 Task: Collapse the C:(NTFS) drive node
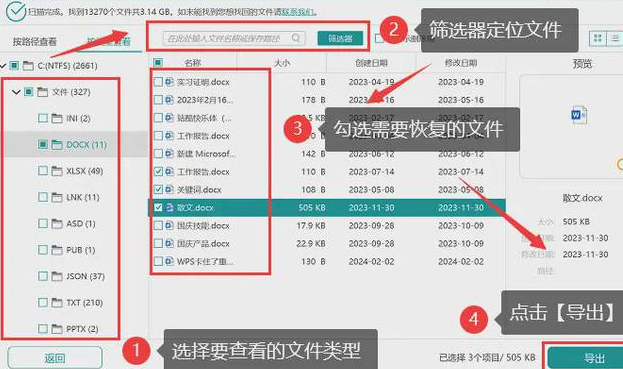tap(3, 66)
